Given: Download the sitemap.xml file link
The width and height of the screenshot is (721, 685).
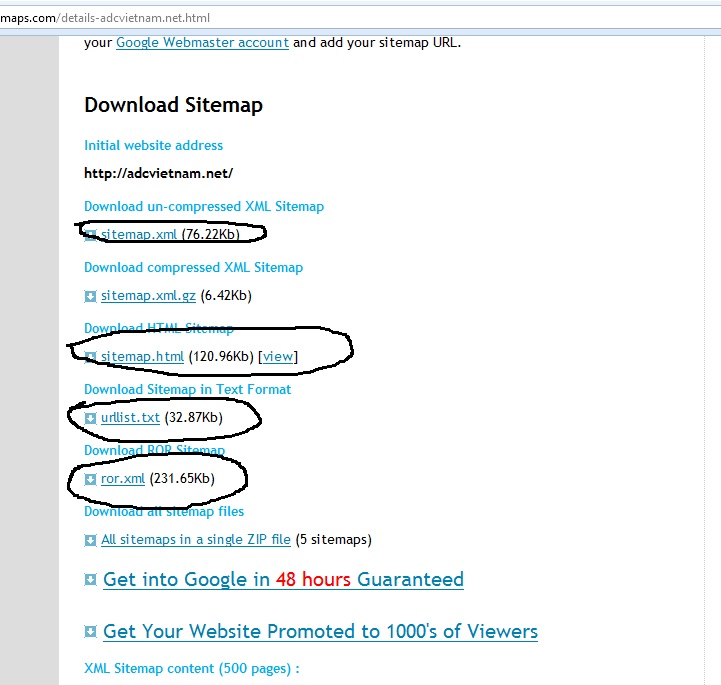Looking at the screenshot, I should pyautogui.click(x=139, y=235).
